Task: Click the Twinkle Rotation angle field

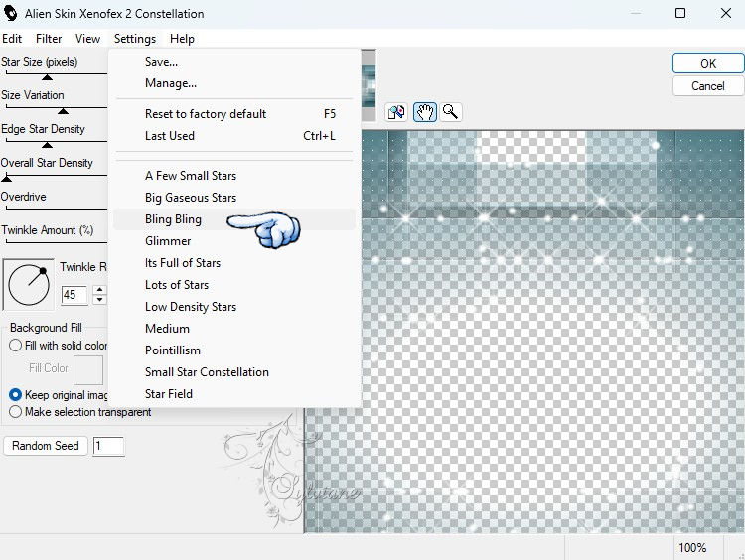Action: point(74,295)
